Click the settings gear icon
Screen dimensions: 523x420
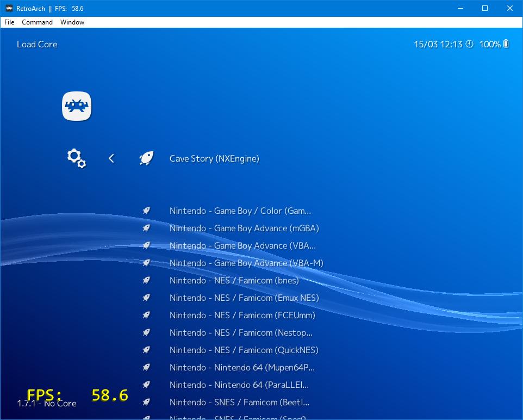pos(76,158)
